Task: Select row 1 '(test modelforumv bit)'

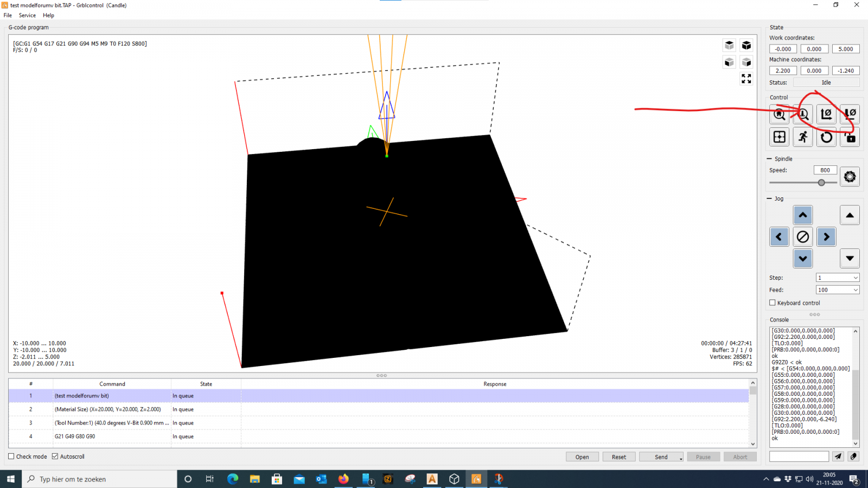Action: pos(379,396)
